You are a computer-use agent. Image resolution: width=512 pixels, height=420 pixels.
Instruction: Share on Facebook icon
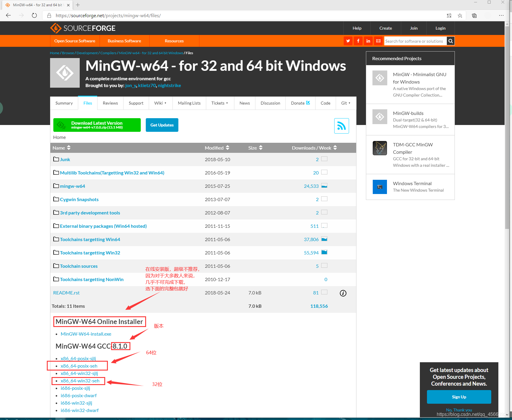click(358, 41)
